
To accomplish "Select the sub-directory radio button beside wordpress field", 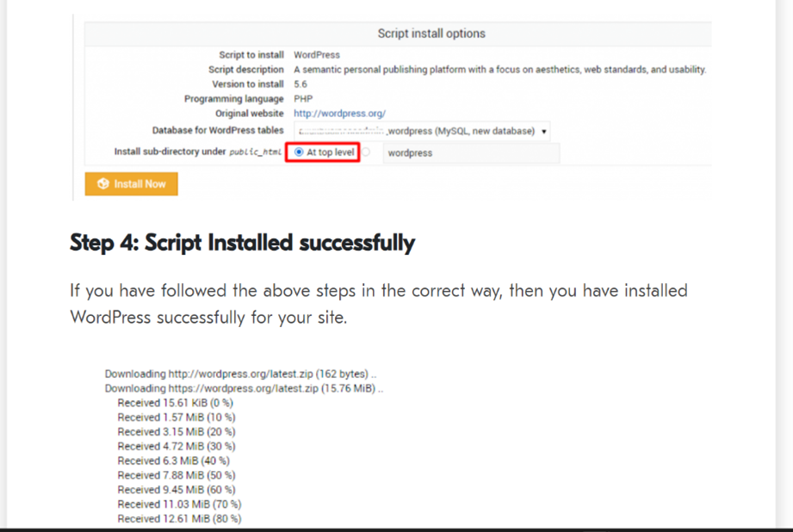I will click(367, 152).
